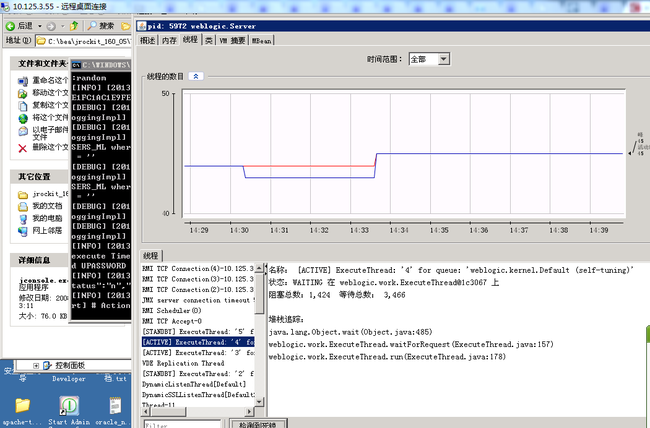Open the Back button dropdown arrow
Viewport: 650px width, 428px height.
coord(40,26)
